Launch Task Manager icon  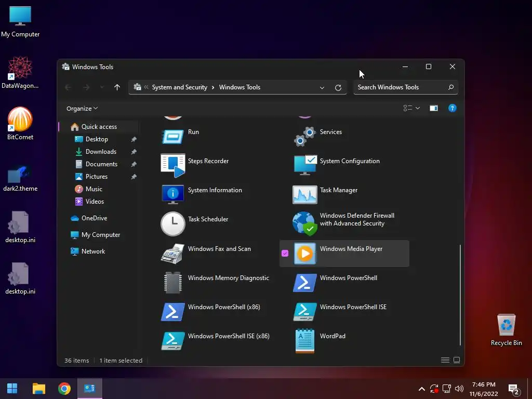click(304, 195)
